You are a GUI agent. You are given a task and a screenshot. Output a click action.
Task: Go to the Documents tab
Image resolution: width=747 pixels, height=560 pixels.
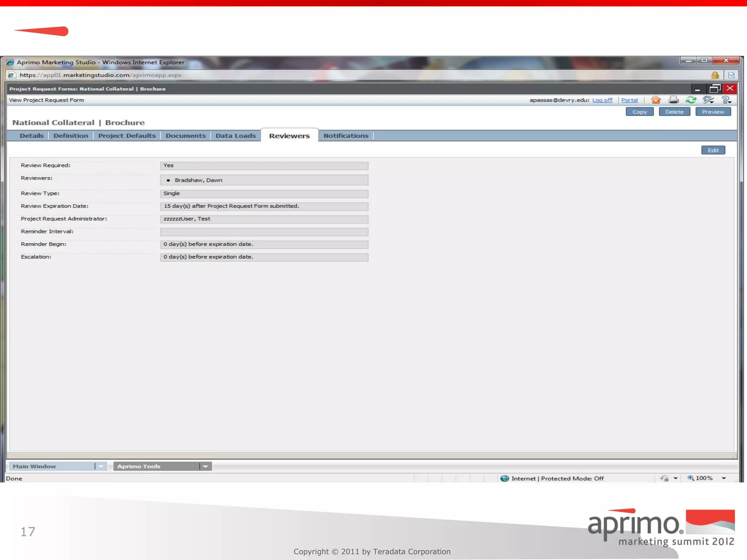click(186, 136)
